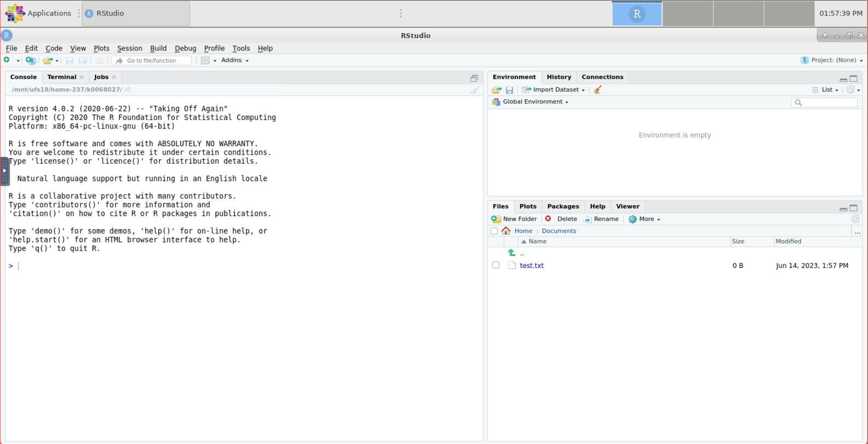
Task: Open the Code menu
Action: tap(54, 48)
